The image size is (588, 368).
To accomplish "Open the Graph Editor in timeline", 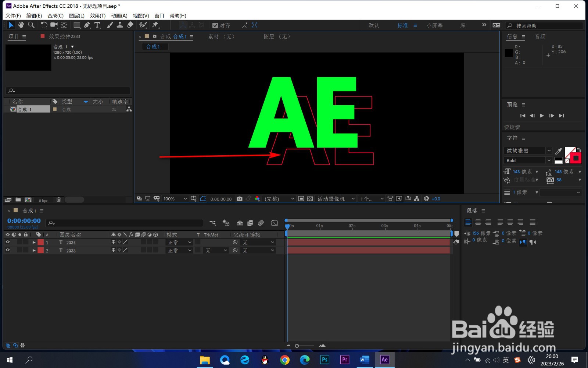I will (275, 223).
